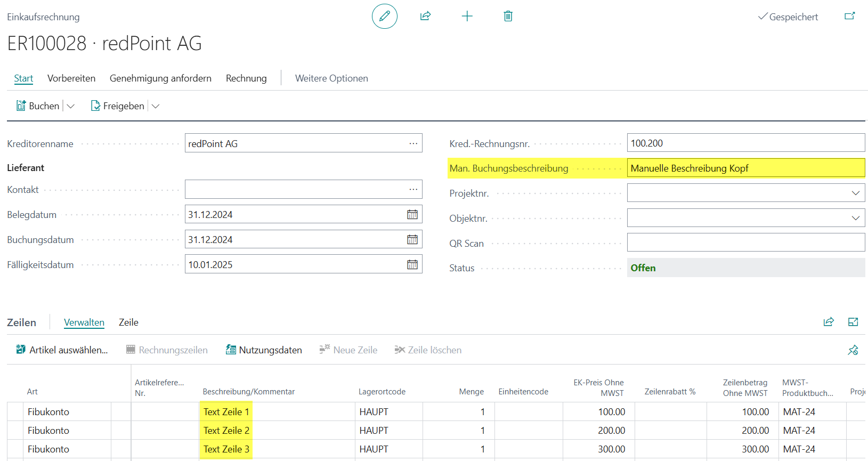The height and width of the screenshot is (461, 868).
Task: Click Zeile löschen action
Action: (x=428, y=350)
